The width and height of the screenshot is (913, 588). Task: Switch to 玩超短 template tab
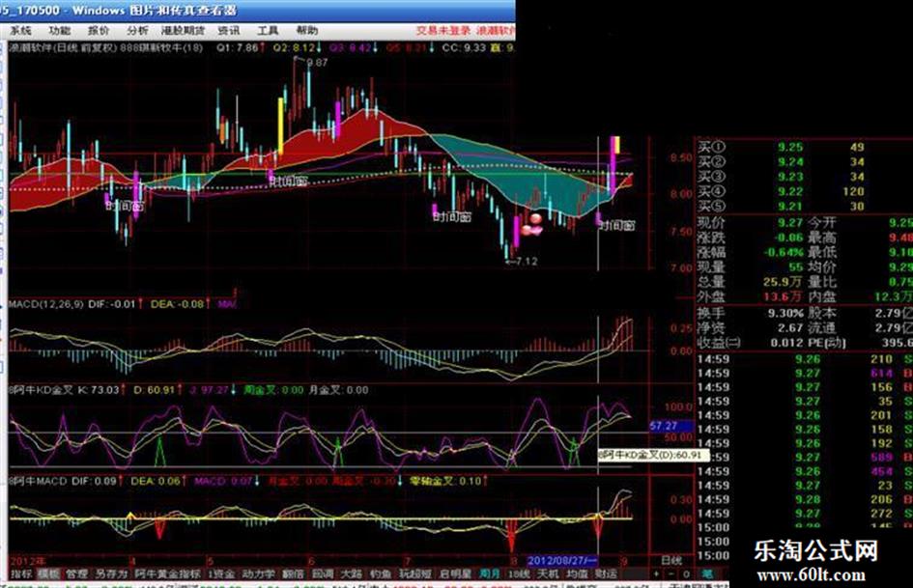pyautogui.click(x=415, y=574)
